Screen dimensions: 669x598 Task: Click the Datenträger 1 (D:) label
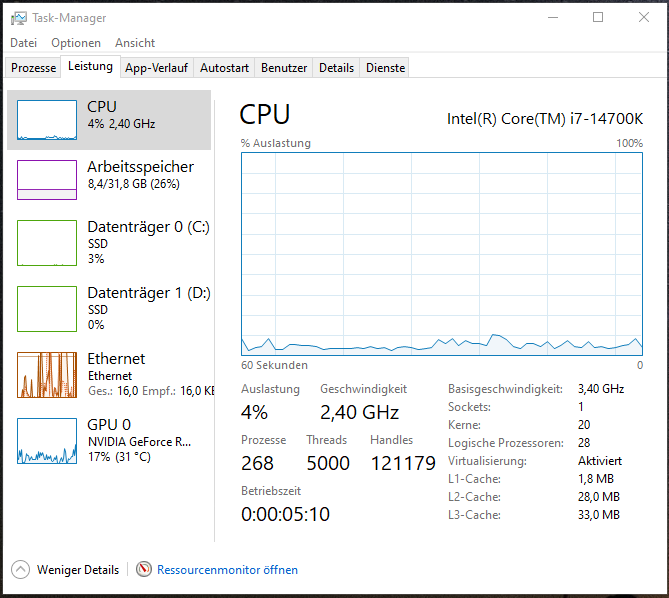149,293
